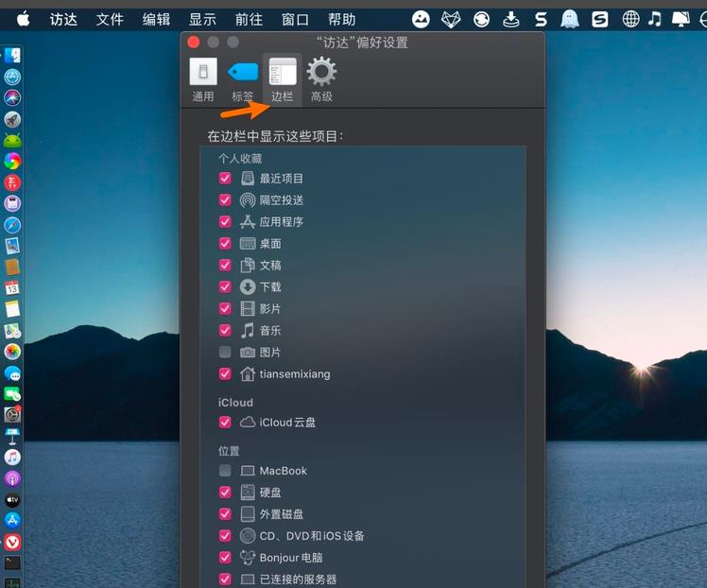
Task: Click the picture status icon in menu bar
Action: click(x=421, y=20)
